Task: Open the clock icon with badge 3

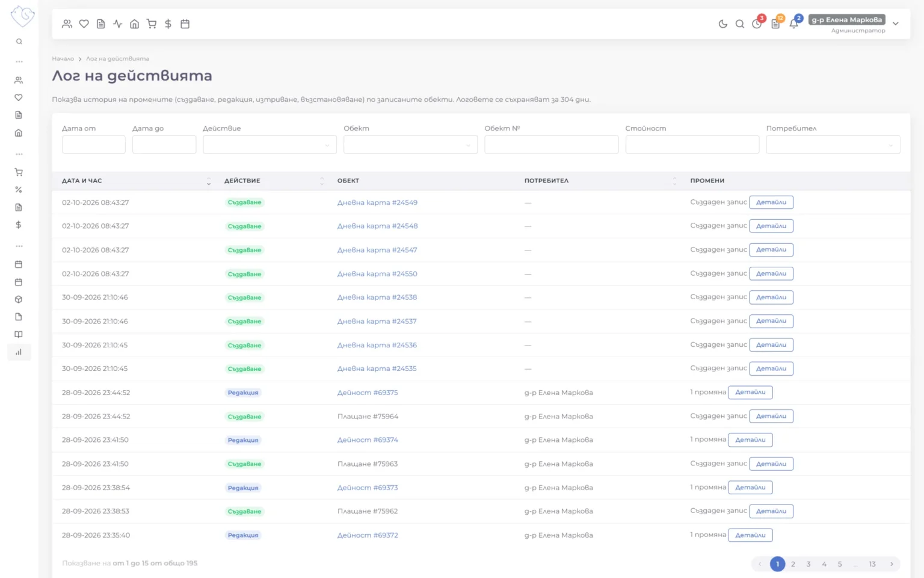Action: [757, 24]
